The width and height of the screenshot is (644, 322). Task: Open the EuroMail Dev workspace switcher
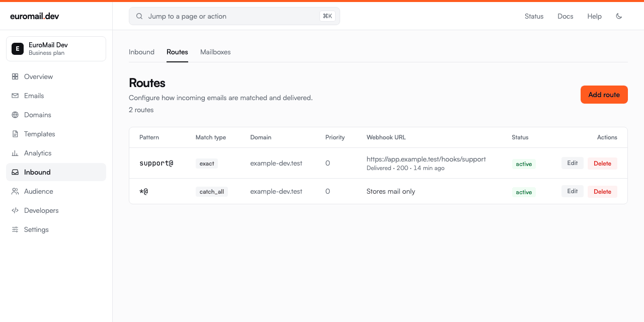point(56,49)
